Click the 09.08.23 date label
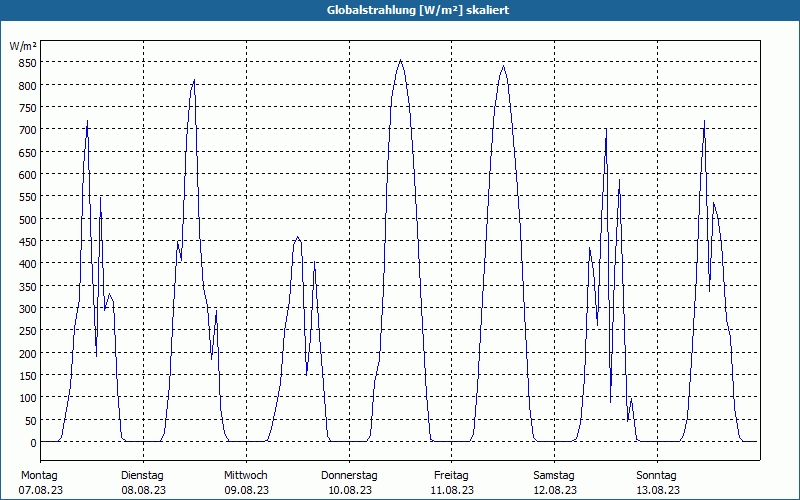This screenshot has width=800, height=500. (246, 490)
